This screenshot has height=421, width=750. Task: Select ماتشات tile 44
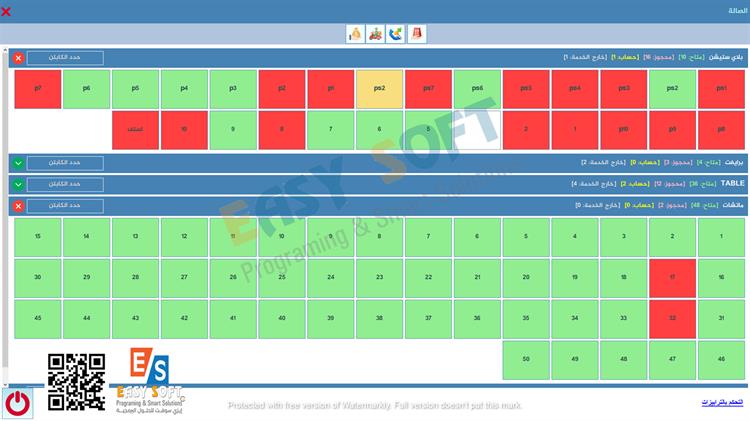87,319
